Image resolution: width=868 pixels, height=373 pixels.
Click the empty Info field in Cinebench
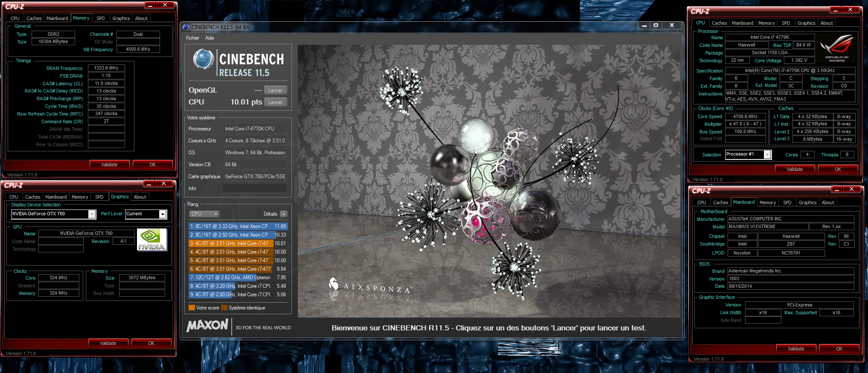(x=255, y=188)
